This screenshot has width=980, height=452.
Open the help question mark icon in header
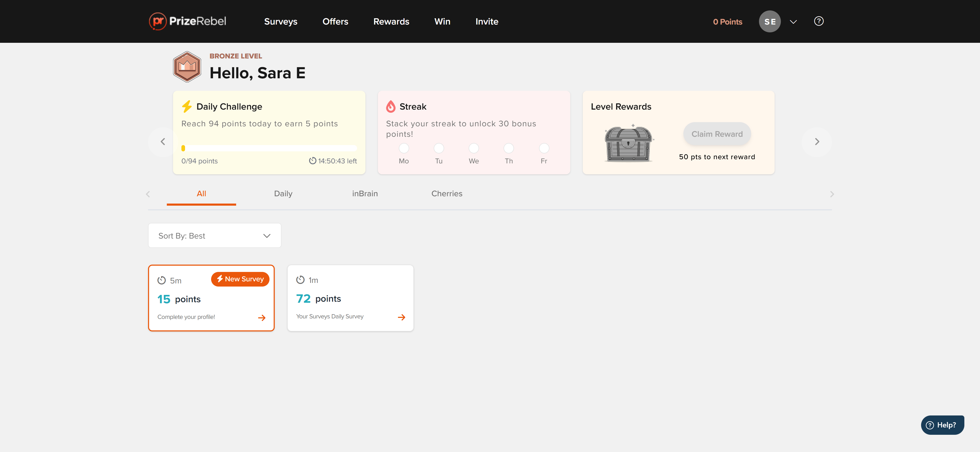pyautogui.click(x=818, y=21)
